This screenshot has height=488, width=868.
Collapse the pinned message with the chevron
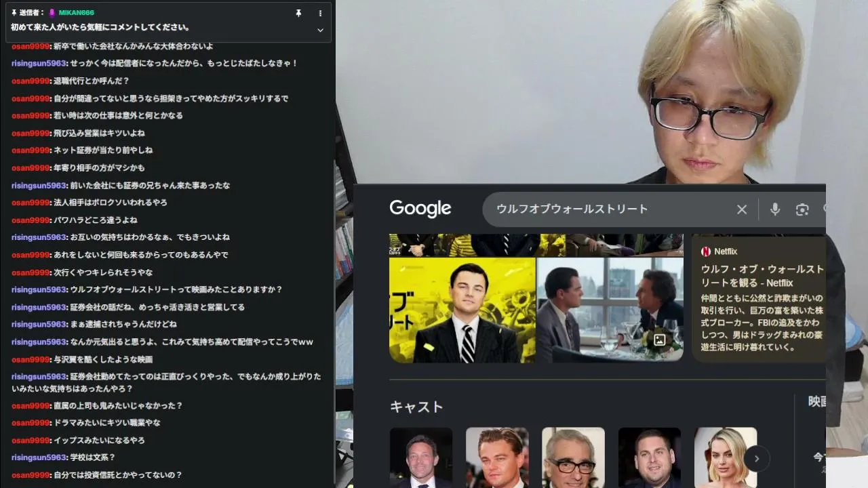[x=320, y=30]
